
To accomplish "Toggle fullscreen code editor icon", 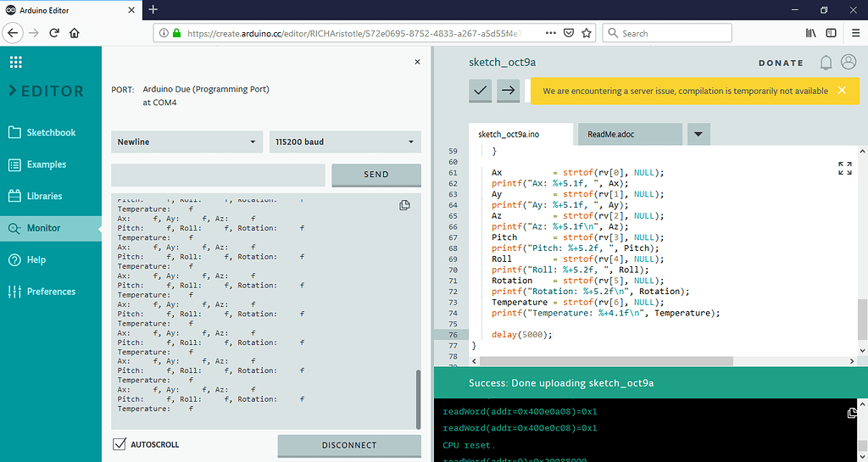I will tap(844, 168).
